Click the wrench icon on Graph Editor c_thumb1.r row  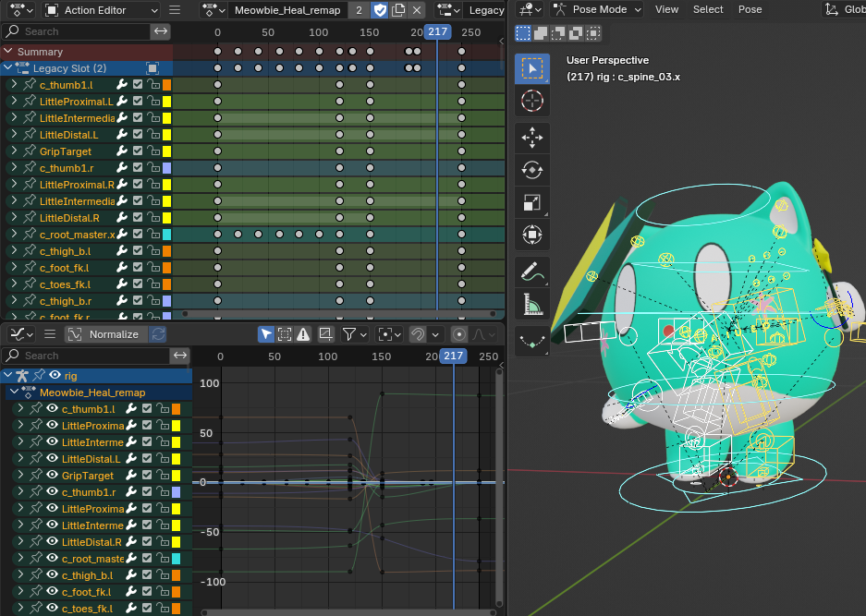(x=131, y=492)
